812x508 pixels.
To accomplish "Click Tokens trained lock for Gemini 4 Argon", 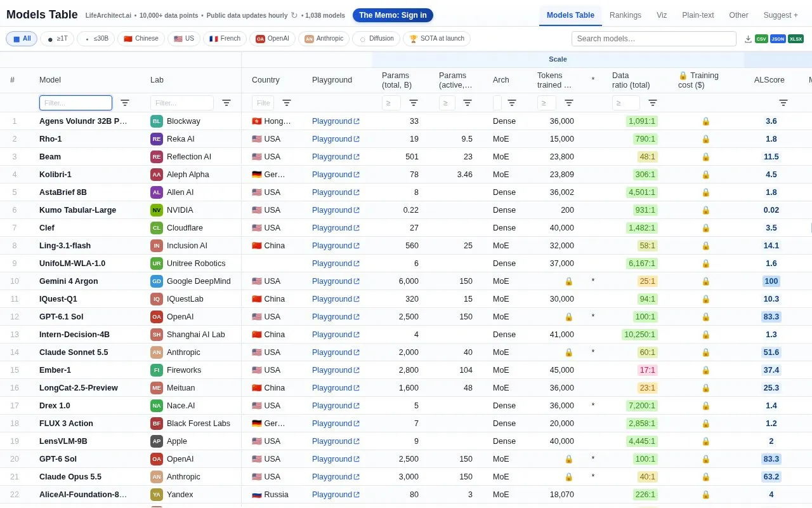I will coord(569,281).
